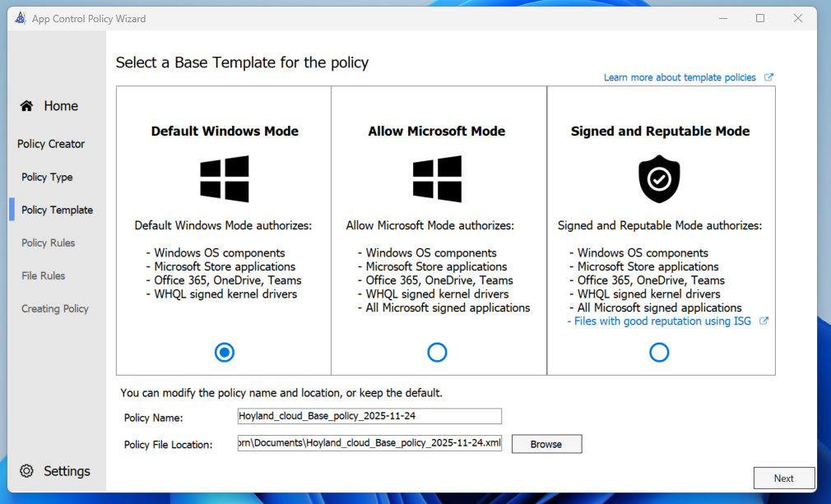This screenshot has height=504, width=831.
Task: Click the App Control Policy Wizard title icon
Action: [21, 18]
